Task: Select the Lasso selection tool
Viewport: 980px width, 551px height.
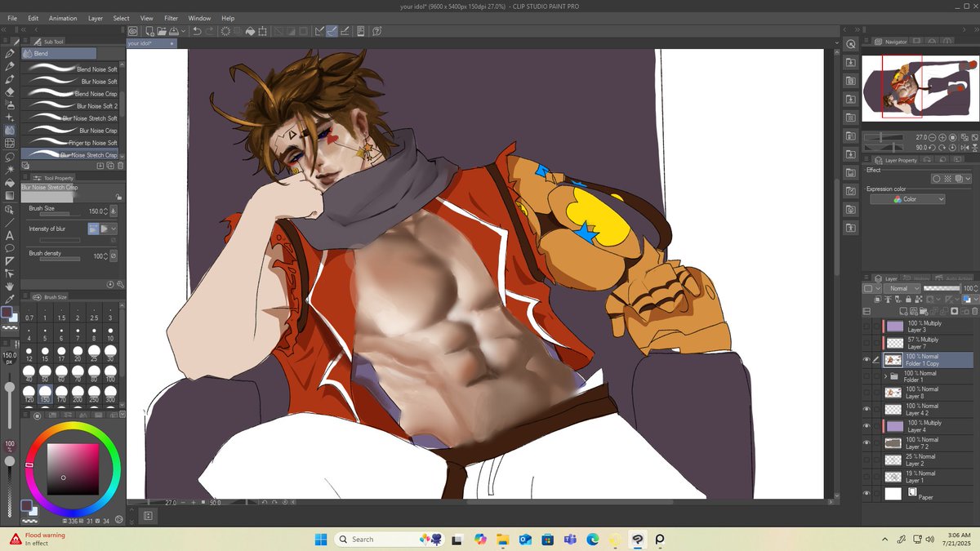Action: (10, 157)
